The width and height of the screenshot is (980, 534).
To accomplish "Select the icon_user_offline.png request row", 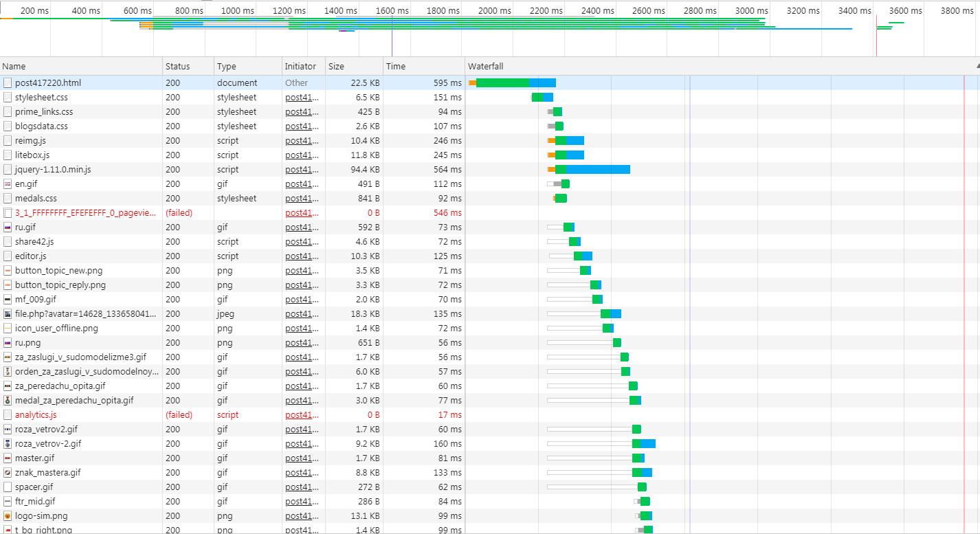I will click(x=490, y=328).
